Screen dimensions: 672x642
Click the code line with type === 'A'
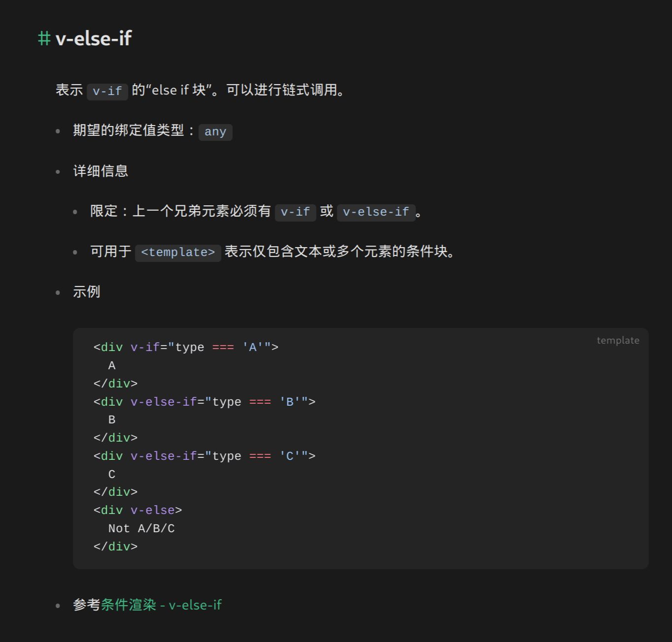coord(186,348)
